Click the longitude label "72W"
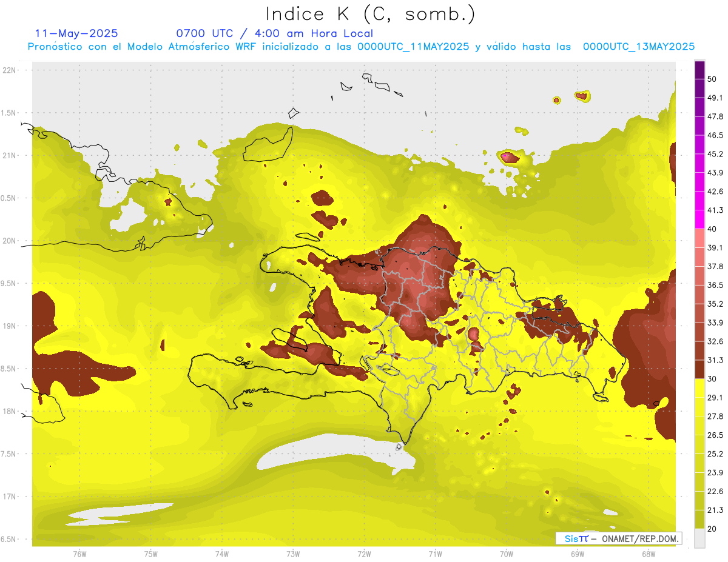 pyautogui.click(x=364, y=554)
